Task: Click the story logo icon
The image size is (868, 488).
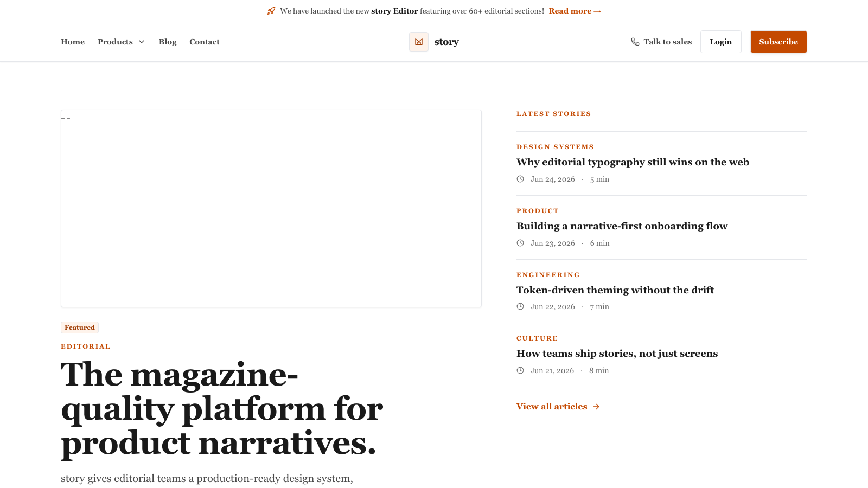Action: point(419,42)
